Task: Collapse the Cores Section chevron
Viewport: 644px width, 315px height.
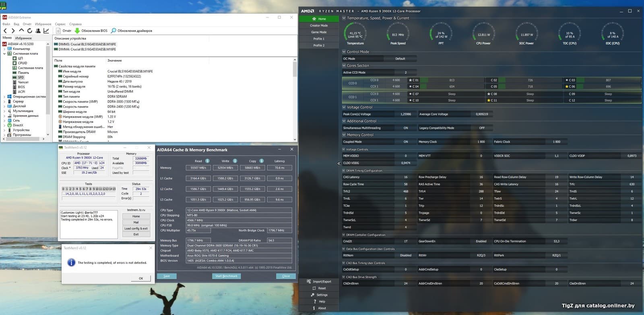Action: tap(344, 66)
